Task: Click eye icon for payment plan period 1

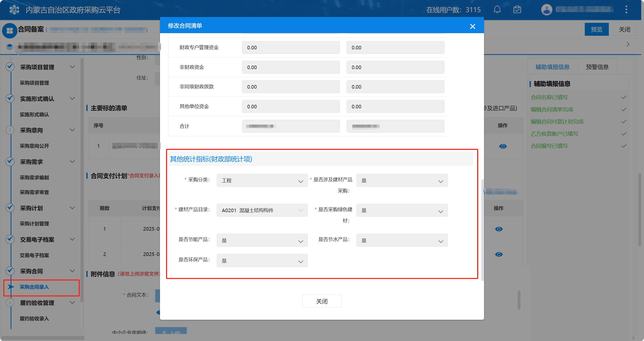Action: pos(499,229)
